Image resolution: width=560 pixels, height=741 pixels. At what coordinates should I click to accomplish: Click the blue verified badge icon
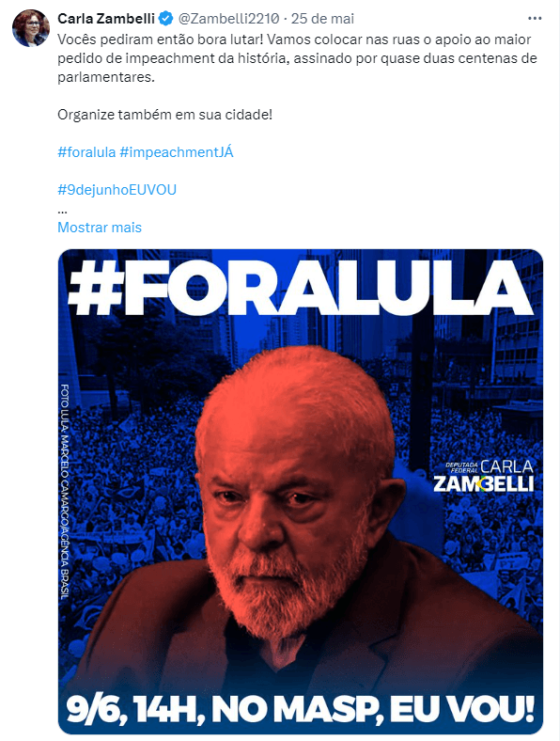click(165, 19)
